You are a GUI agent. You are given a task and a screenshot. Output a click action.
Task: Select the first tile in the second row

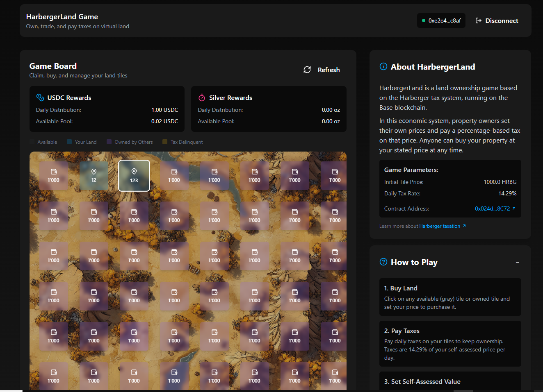tap(54, 216)
